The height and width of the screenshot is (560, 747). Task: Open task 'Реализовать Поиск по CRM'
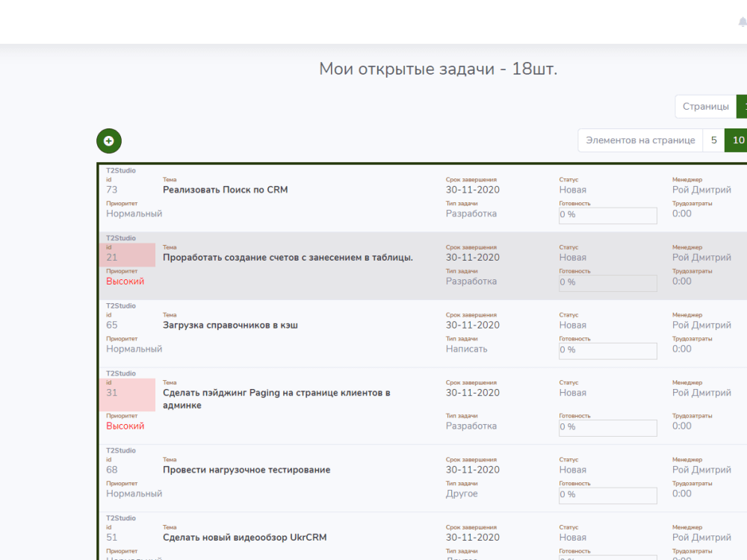(x=226, y=190)
